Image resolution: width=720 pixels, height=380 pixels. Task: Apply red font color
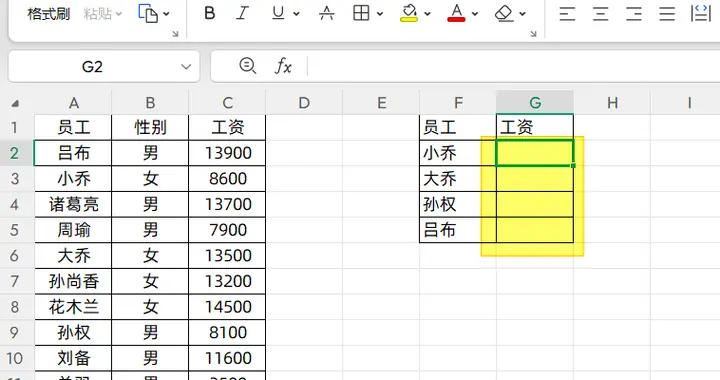pos(456,13)
